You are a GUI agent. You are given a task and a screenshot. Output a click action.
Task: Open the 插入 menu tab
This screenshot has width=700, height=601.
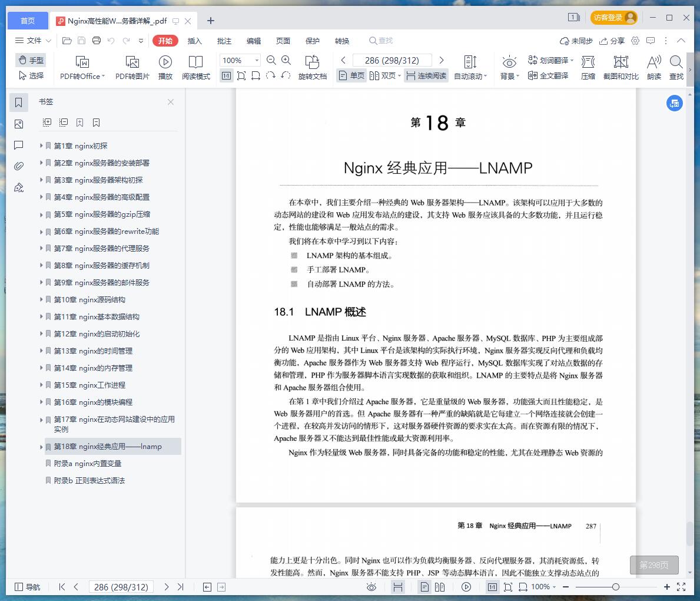tap(195, 41)
